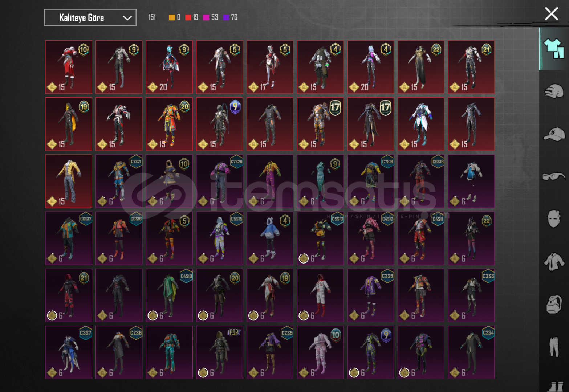Viewport: 569px width, 392px height.
Task: Select the C3S7 blue dress outfit
Action: pyautogui.click(x=69, y=352)
